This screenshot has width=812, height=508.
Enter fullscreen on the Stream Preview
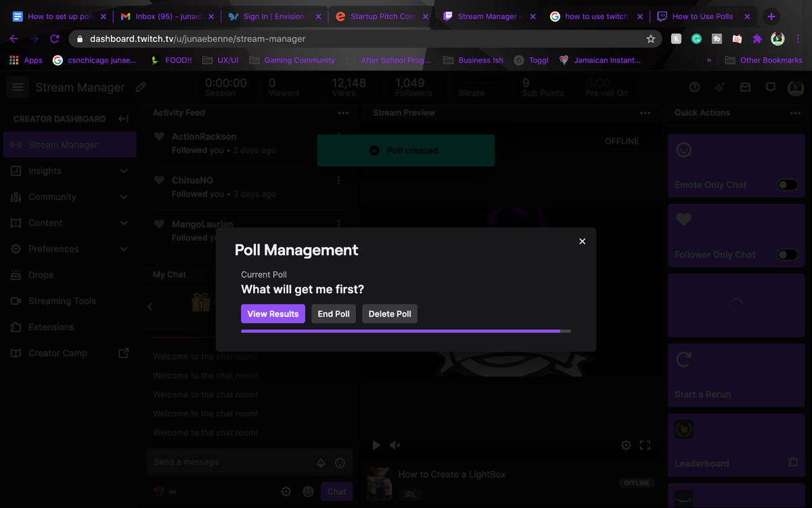[644, 445]
